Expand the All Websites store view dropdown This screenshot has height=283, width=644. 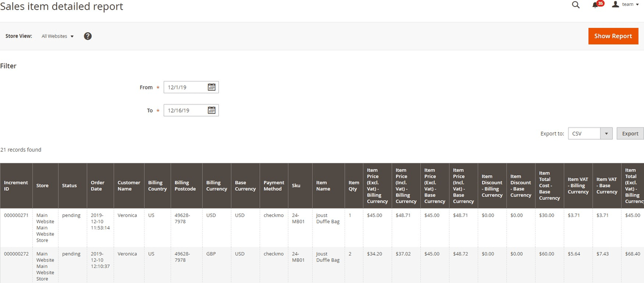tap(57, 36)
